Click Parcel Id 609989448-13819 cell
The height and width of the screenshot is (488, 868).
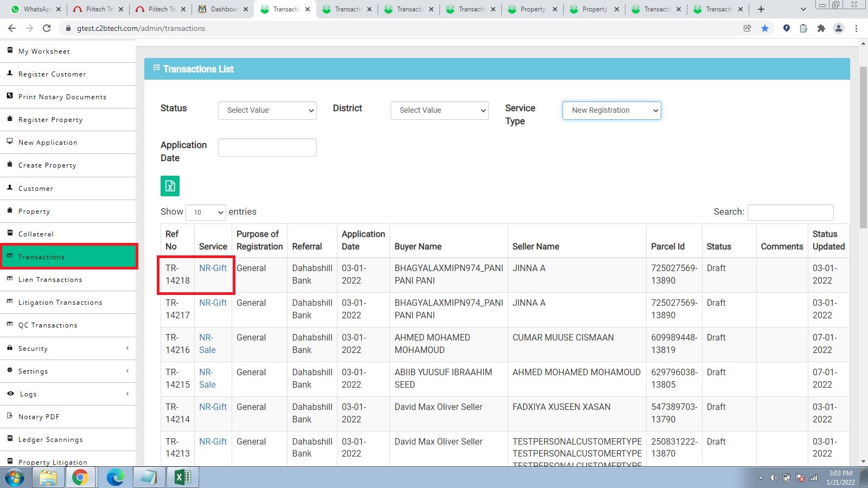click(674, 344)
